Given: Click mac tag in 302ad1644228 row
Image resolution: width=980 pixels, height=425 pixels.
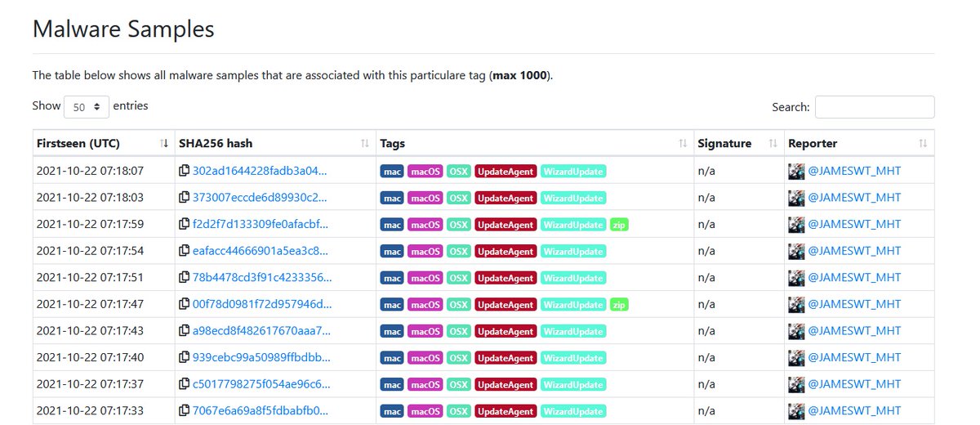Looking at the screenshot, I should click(x=392, y=172).
